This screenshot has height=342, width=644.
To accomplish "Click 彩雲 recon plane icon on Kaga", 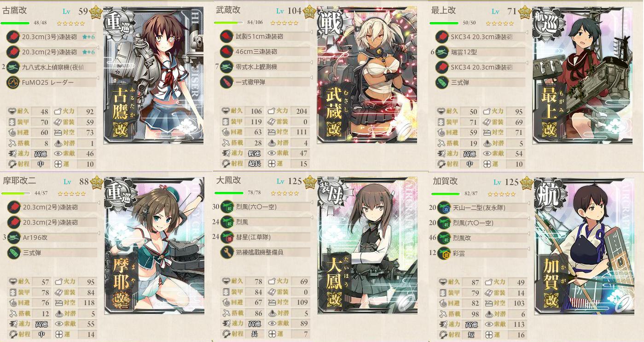I will pos(443,253).
